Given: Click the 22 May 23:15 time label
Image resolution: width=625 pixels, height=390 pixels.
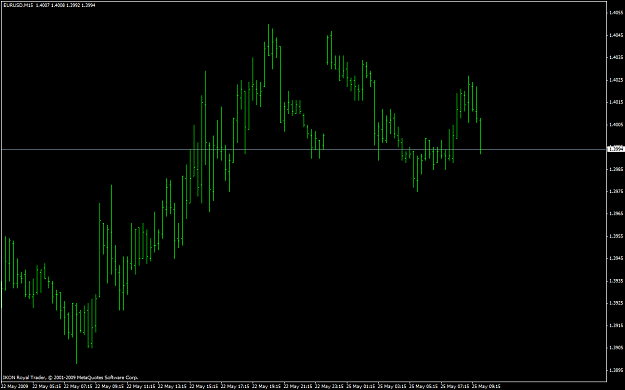Looking at the screenshot, I should point(329,386).
